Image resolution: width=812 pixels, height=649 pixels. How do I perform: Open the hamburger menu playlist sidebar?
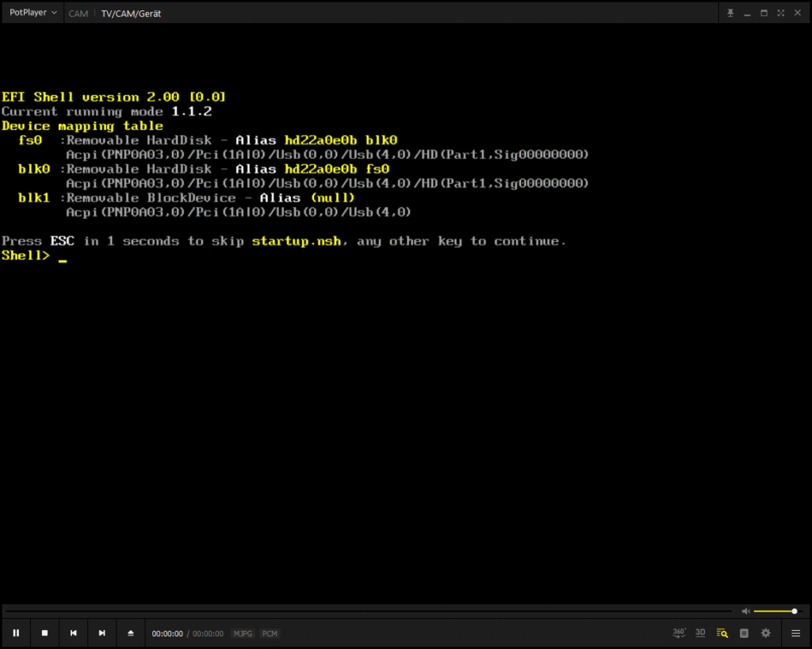795,633
